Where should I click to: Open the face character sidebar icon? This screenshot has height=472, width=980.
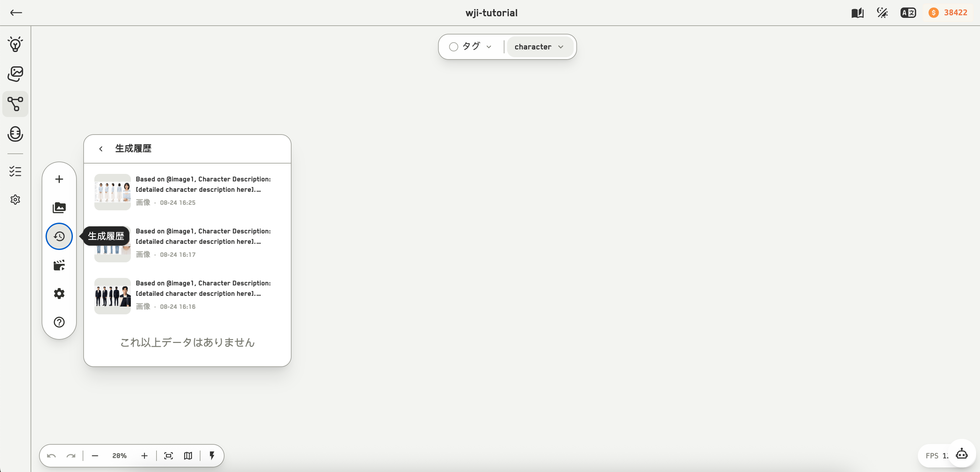click(15, 134)
